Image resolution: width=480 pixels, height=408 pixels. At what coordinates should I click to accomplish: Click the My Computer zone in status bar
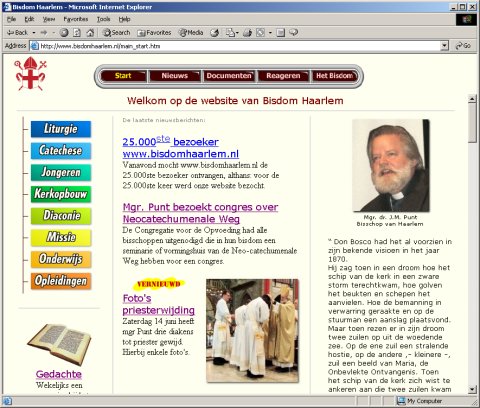tap(421, 401)
